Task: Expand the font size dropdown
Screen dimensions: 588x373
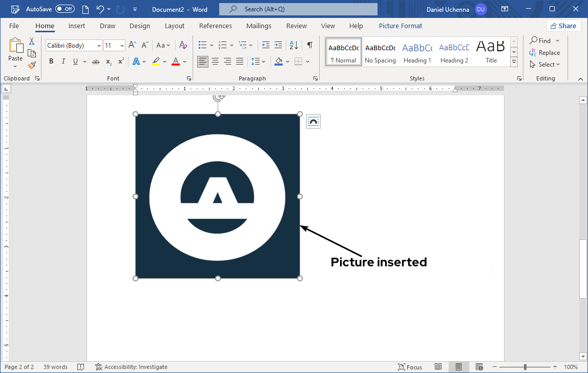Action: tap(122, 46)
